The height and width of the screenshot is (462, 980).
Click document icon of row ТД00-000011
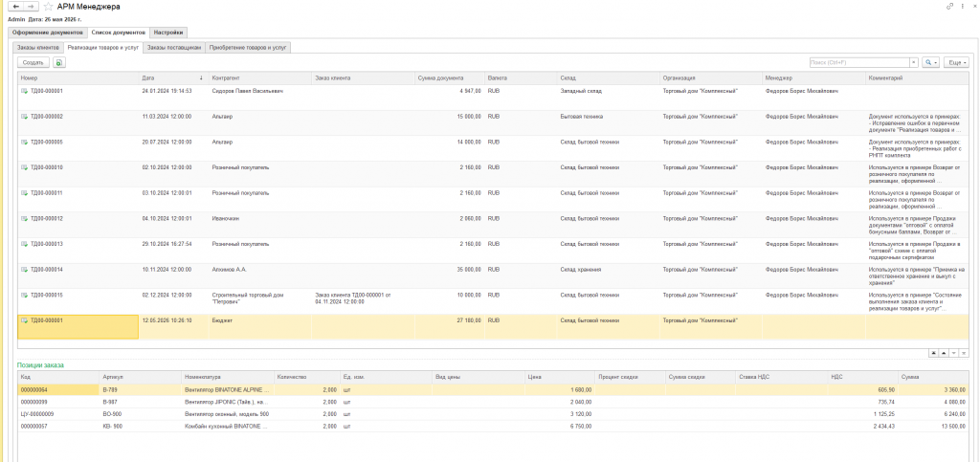point(24,193)
